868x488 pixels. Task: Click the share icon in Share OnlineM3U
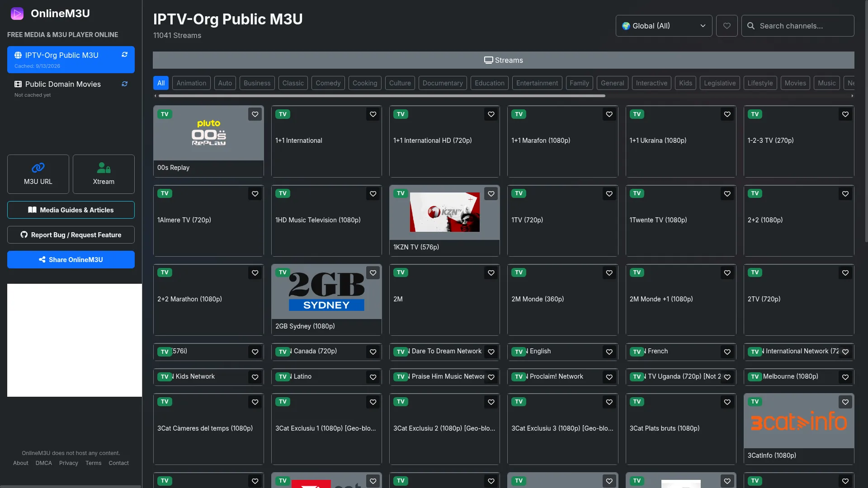click(42, 259)
